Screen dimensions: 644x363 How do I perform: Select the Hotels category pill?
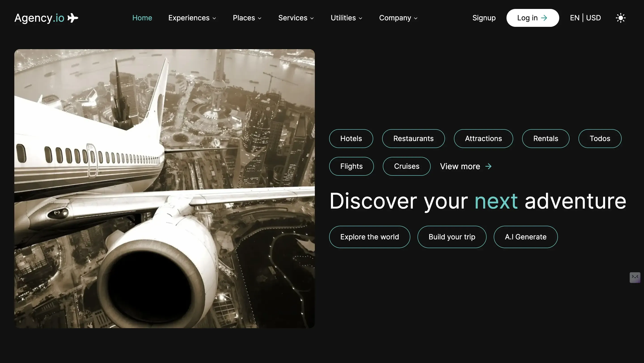[351, 139]
